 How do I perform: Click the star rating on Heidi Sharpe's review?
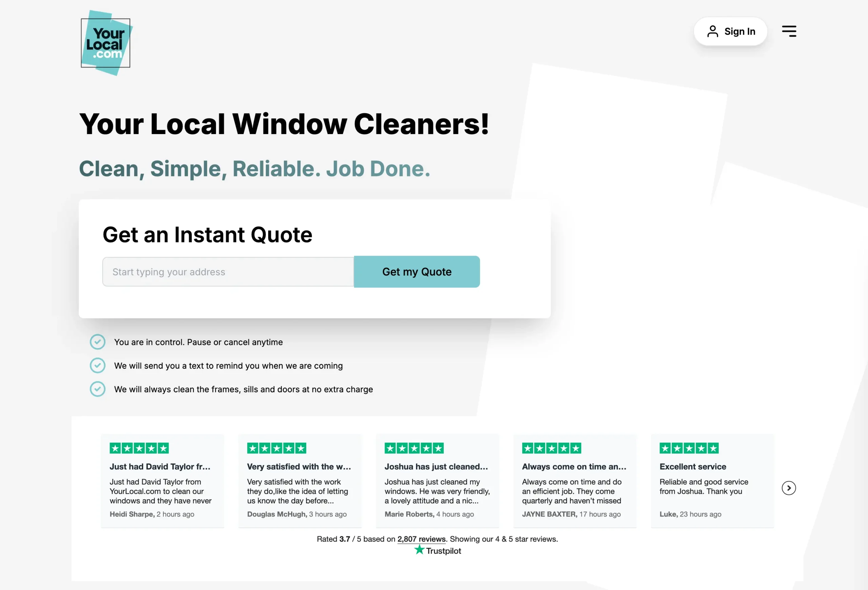click(139, 448)
